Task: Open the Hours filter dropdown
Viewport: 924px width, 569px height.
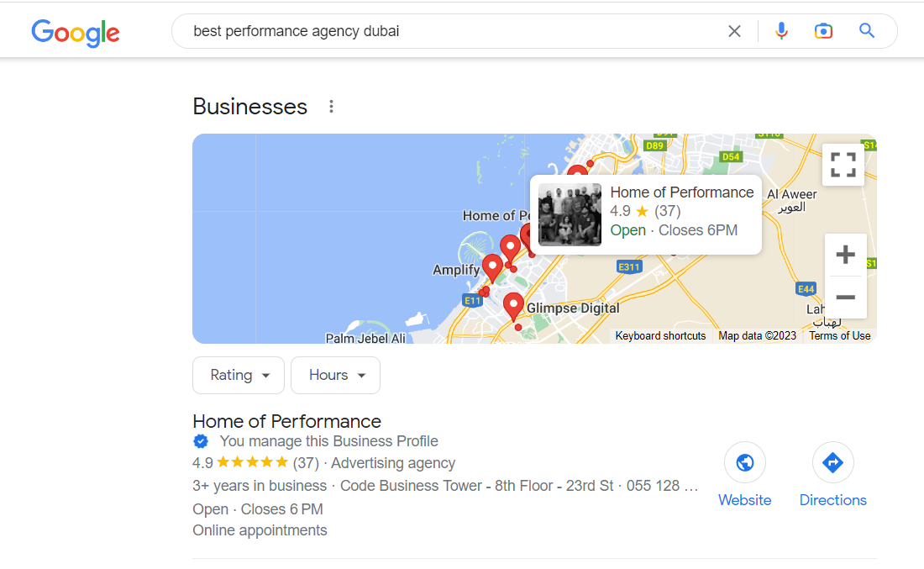Action: [x=335, y=375]
